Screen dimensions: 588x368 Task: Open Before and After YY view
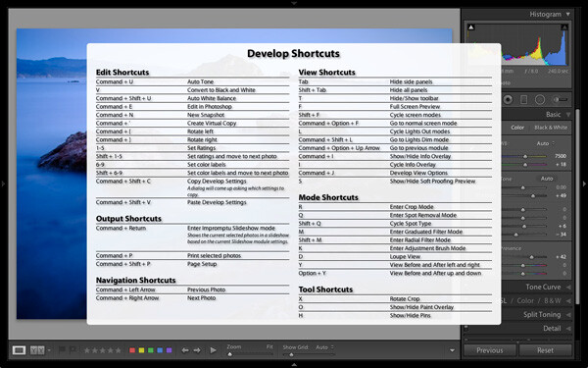37,350
